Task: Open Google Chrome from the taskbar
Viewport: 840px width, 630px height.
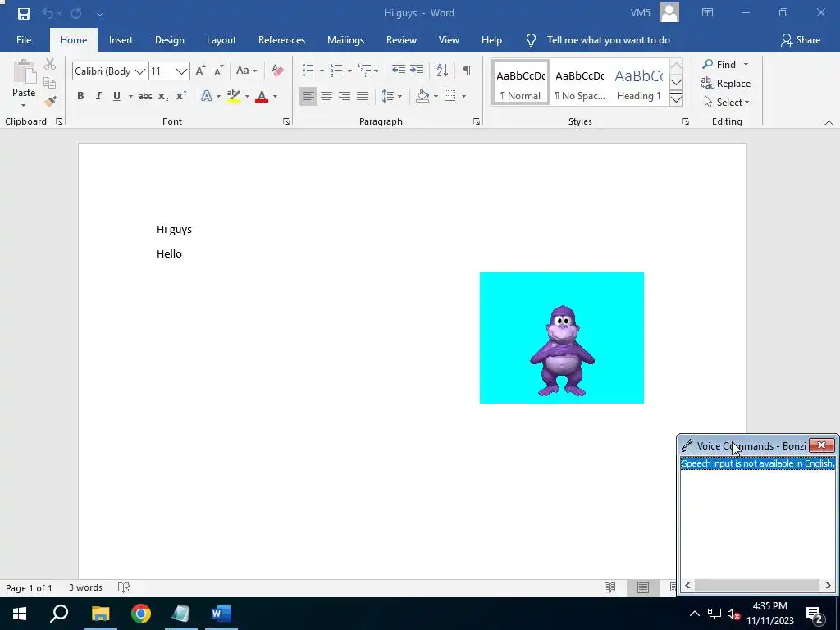Action: pyautogui.click(x=141, y=614)
